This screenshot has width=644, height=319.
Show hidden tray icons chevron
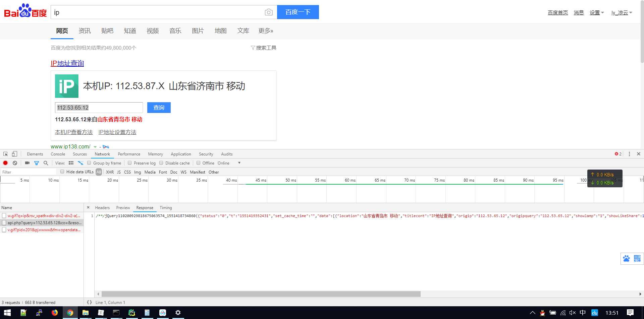click(532, 313)
